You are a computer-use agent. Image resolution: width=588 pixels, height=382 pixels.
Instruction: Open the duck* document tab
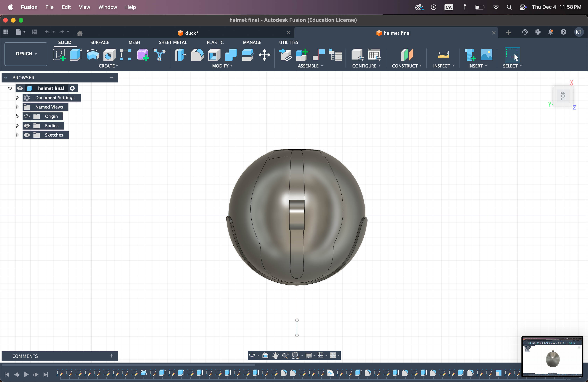192,33
